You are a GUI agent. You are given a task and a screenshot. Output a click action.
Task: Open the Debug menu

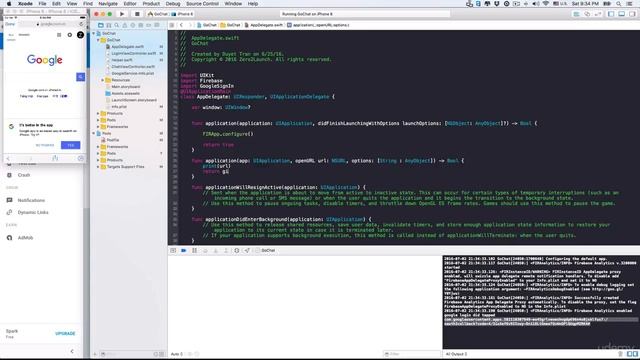(x=173, y=4)
